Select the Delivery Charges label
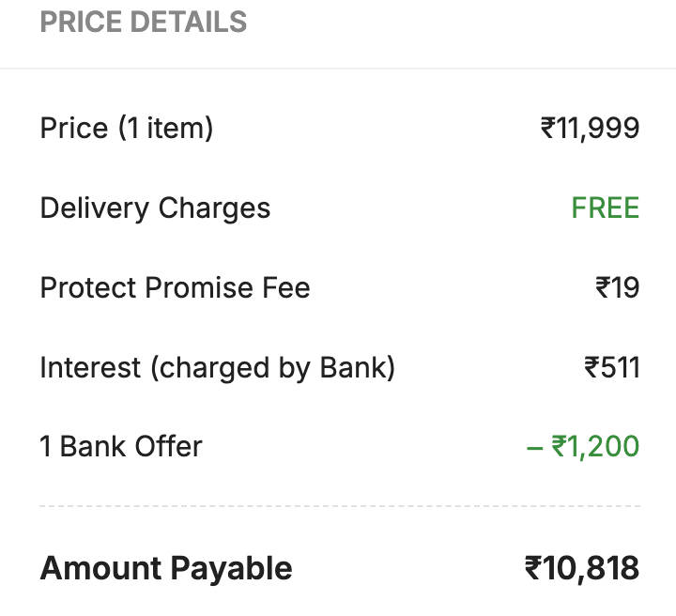The width and height of the screenshot is (676, 616). [155, 208]
